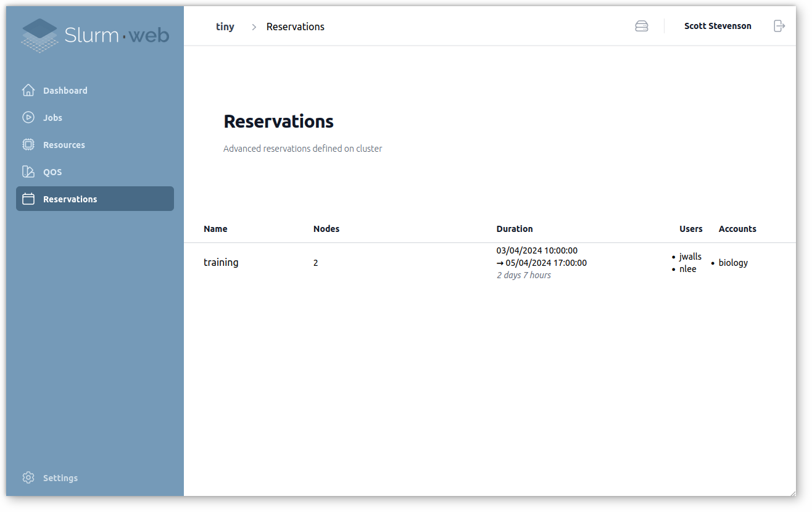Viewport: 812px width, 512px height.
Task: Click the sign out icon
Action: 779,26
